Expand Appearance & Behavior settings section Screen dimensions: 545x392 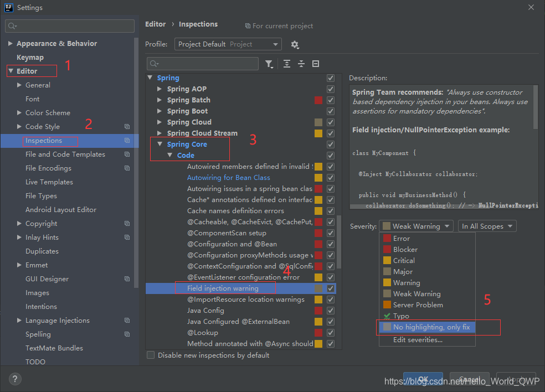[10, 43]
